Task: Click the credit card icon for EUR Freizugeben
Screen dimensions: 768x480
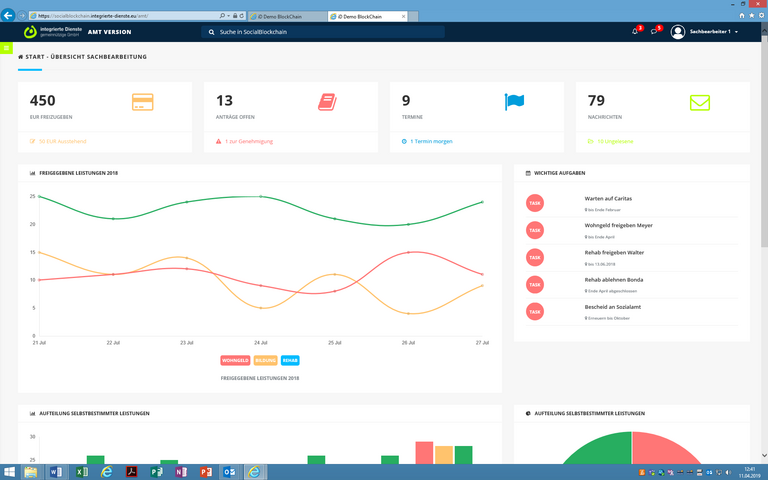Action: [x=143, y=102]
